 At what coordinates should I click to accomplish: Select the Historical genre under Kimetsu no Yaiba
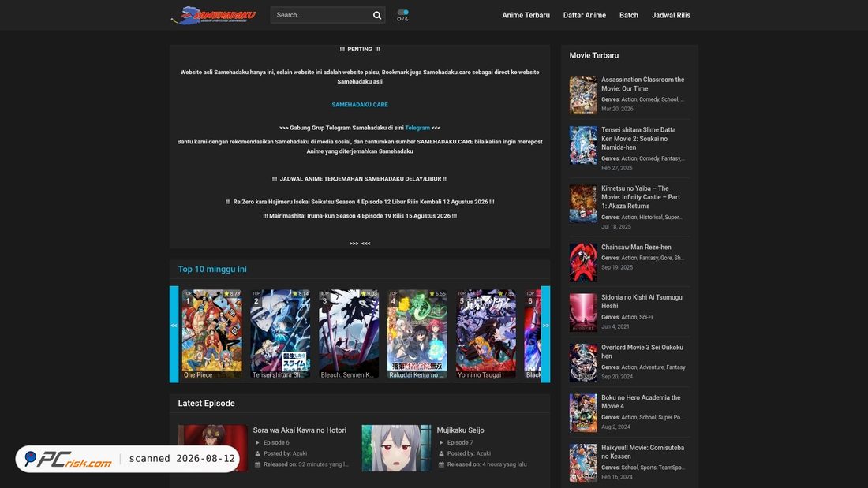point(650,218)
